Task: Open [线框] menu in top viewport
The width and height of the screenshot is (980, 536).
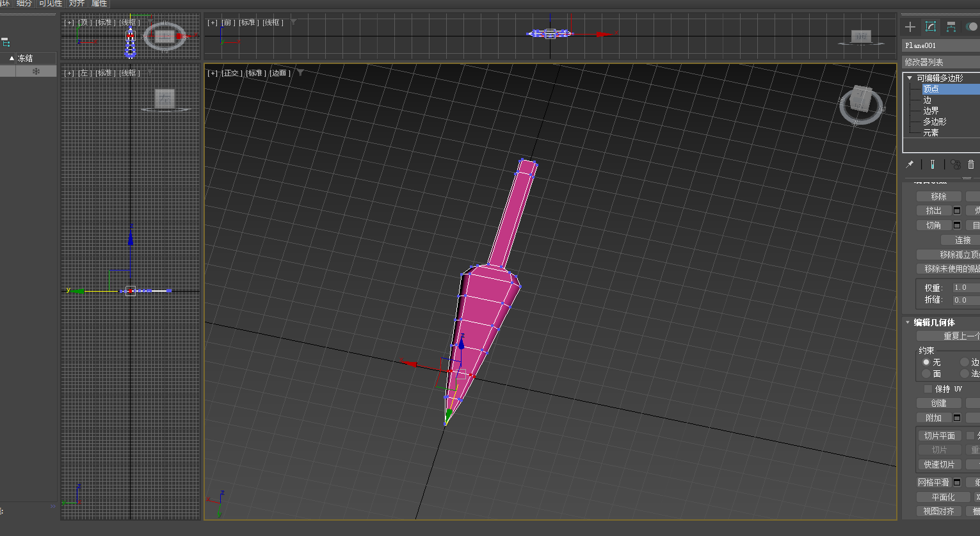Action: [129, 22]
